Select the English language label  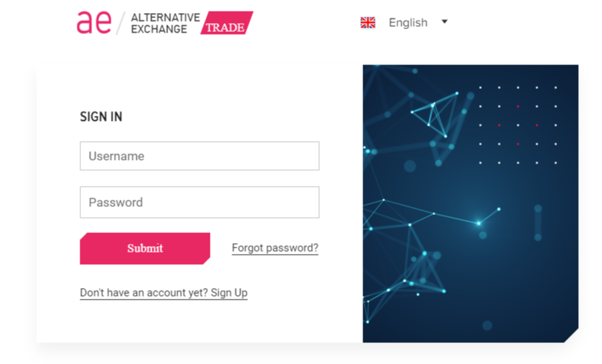(408, 22)
